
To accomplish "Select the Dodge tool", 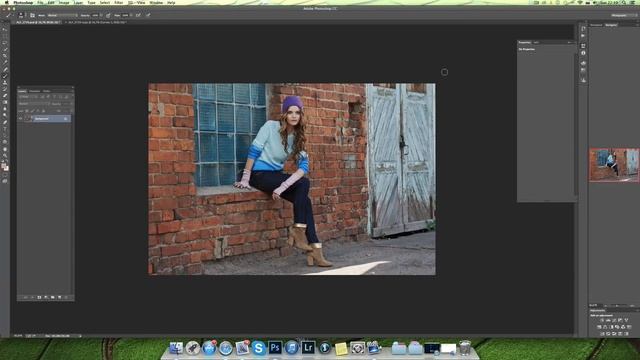I will click(5, 115).
